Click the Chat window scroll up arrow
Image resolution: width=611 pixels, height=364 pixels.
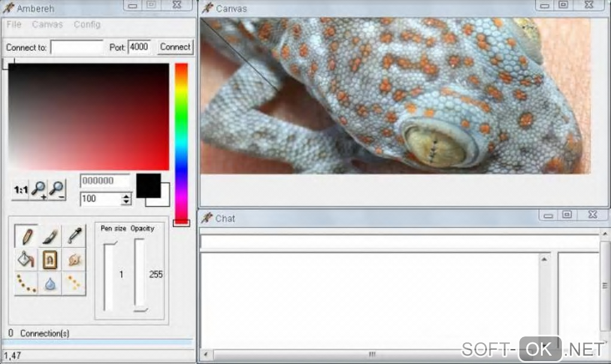[x=605, y=234]
